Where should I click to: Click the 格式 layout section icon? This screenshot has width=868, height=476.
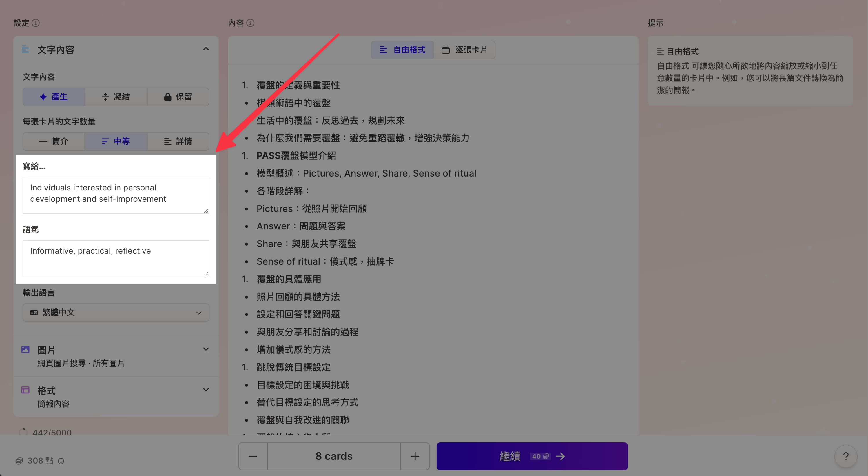pos(25,390)
